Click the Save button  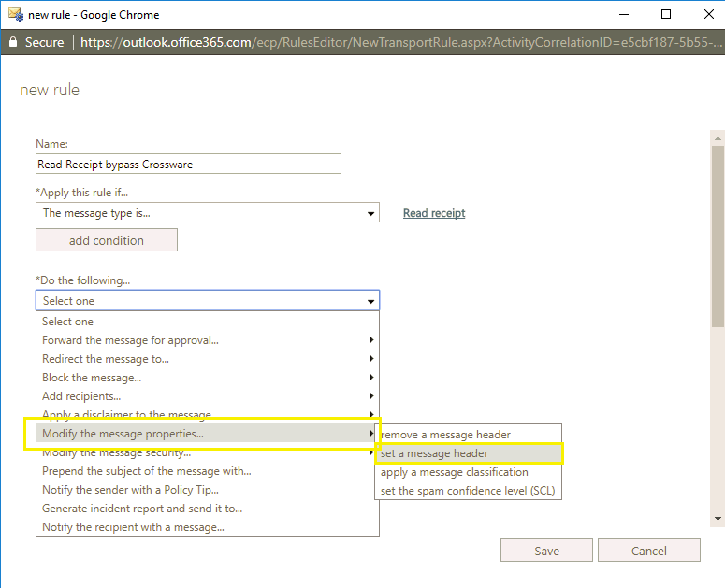point(546,551)
